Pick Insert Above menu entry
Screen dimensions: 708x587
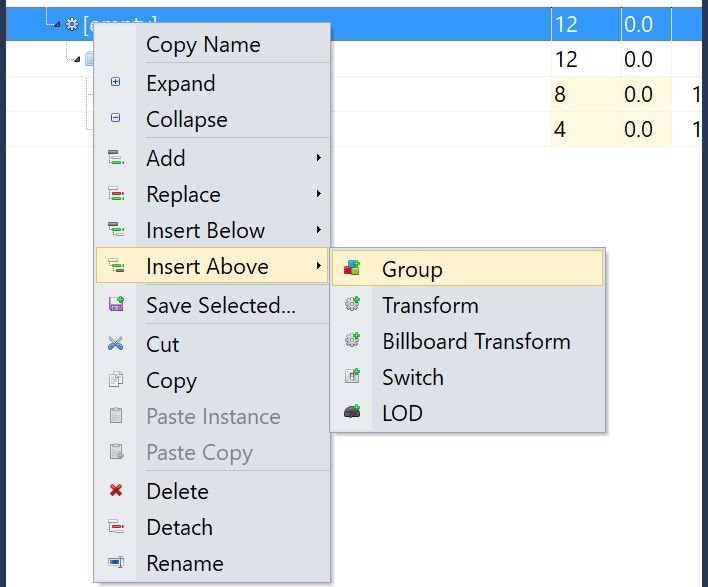click(x=207, y=266)
